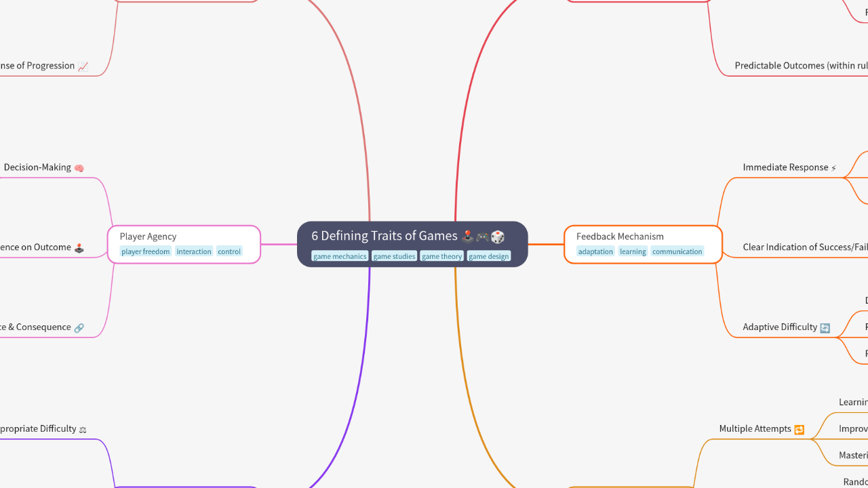
Task: Click the communication tag
Action: coord(677,251)
